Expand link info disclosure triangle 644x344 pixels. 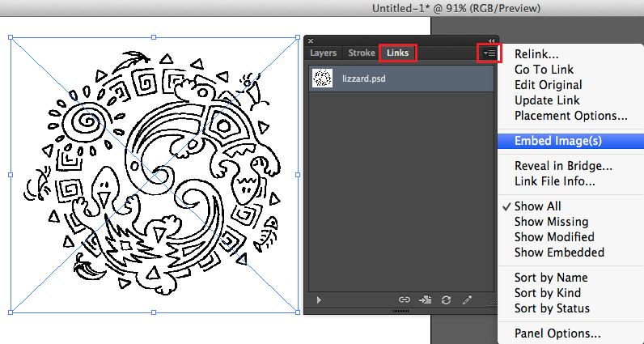click(x=319, y=299)
